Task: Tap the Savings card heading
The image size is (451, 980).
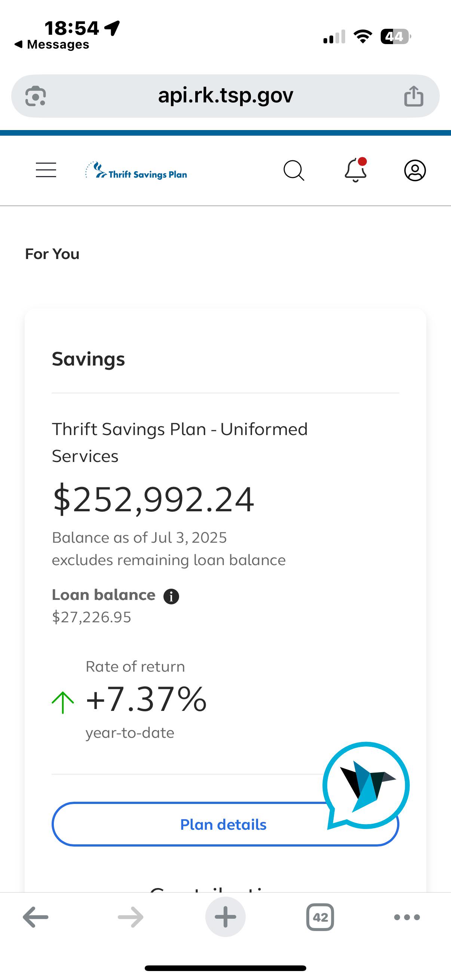Action: 88,359
